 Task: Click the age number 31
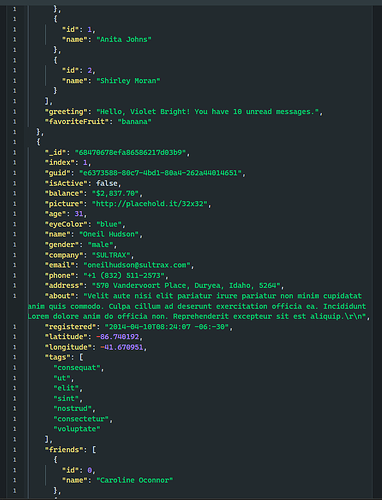click(79, 214)
